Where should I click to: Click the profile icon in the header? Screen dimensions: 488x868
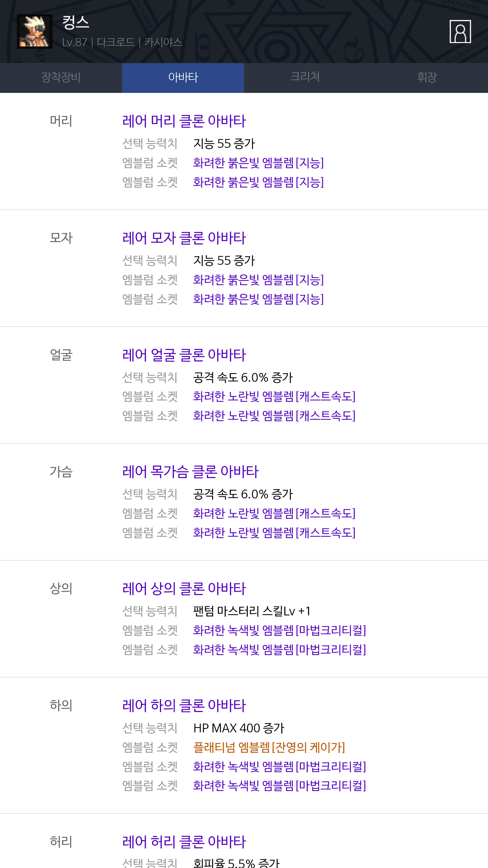[460, 32]
